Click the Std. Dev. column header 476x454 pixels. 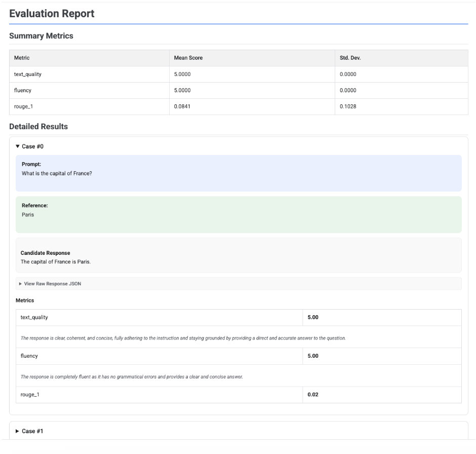click(352, 58)
